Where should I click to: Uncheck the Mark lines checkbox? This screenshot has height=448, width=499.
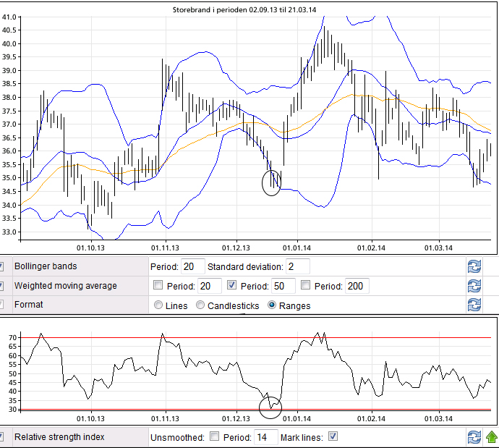coord(333,437)
